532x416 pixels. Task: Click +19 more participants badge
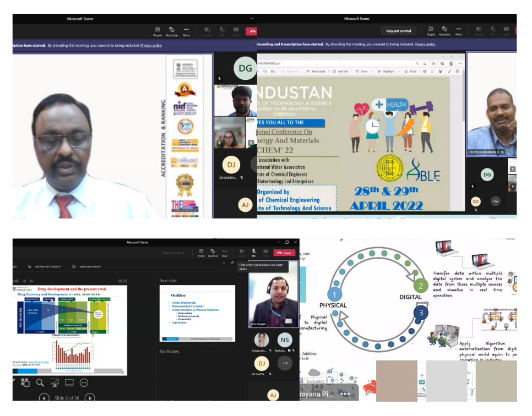285,363
